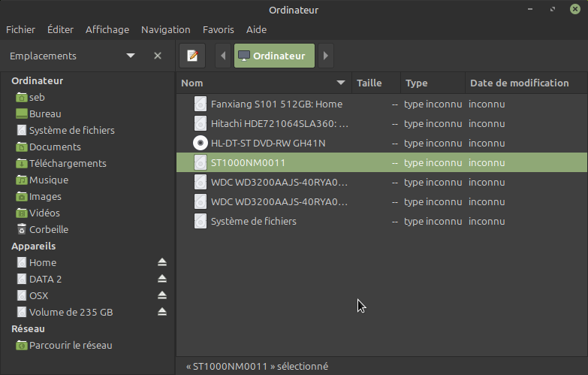Open the Affichage menu

(107, 29)
